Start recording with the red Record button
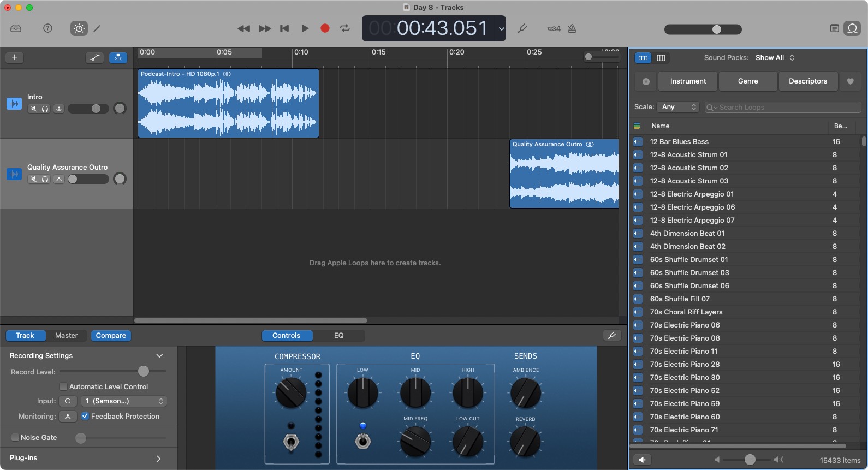This screenshot has height=470, width=868. point(325,28)
